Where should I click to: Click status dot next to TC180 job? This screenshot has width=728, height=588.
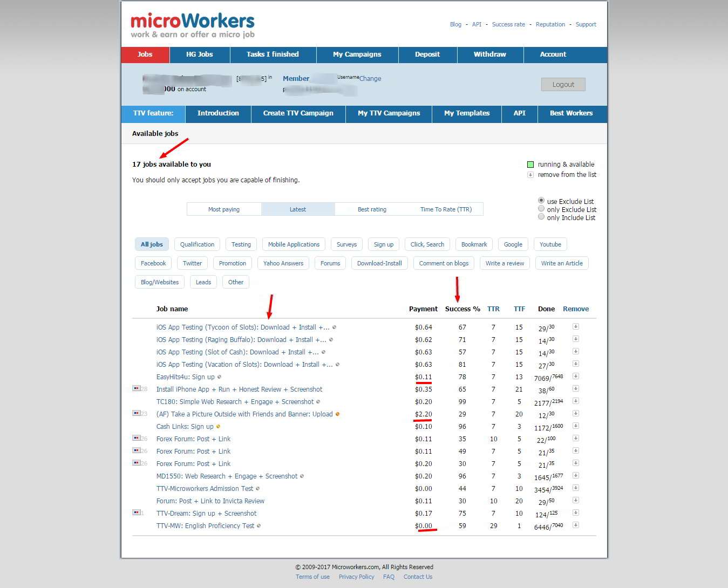tap(318, 402)
